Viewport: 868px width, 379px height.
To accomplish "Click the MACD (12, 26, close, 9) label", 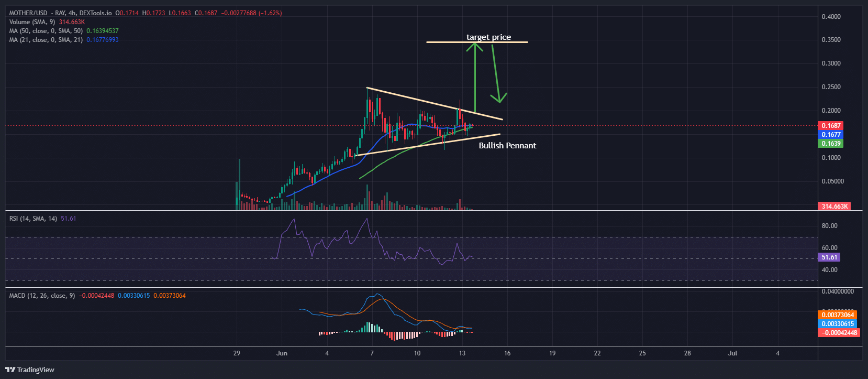I will 42,296.
